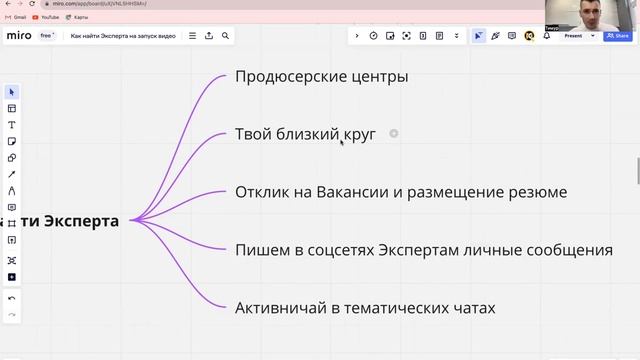Open the main hamburger menu
Image resolution: width=640 pixels, height=360 pixels.
tap(192, 36)
